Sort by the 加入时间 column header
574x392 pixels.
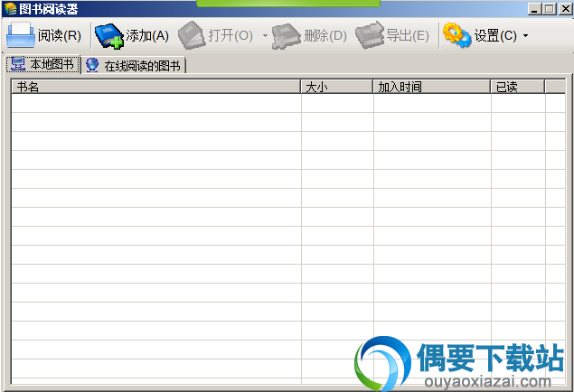431,87
